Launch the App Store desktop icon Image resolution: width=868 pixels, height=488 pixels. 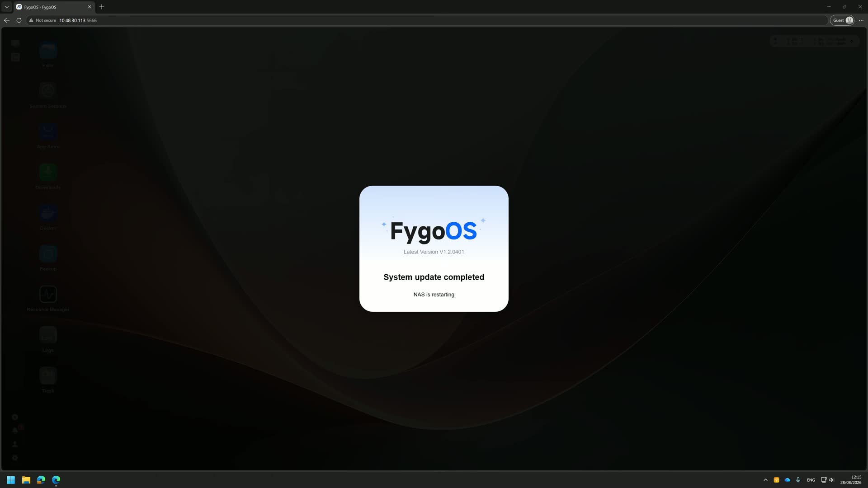pyautogui.click(x=48, y=131)
